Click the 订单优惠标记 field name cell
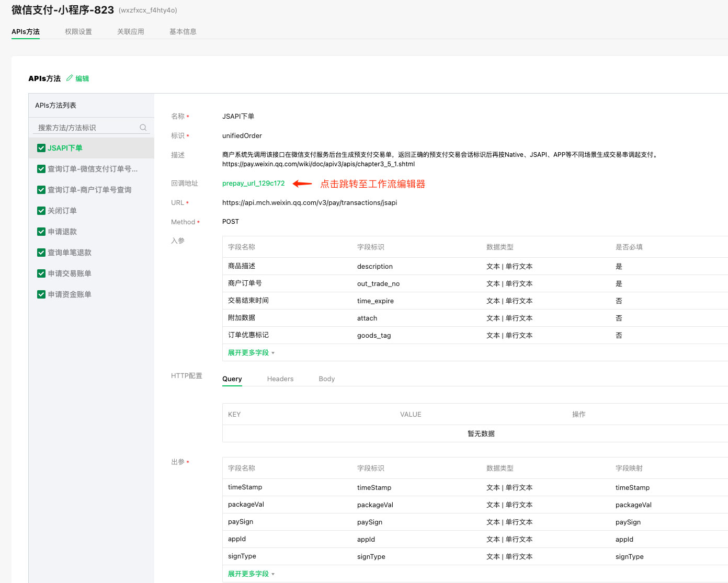The height and width of the screenshot is (583, 728). (248, 335)
